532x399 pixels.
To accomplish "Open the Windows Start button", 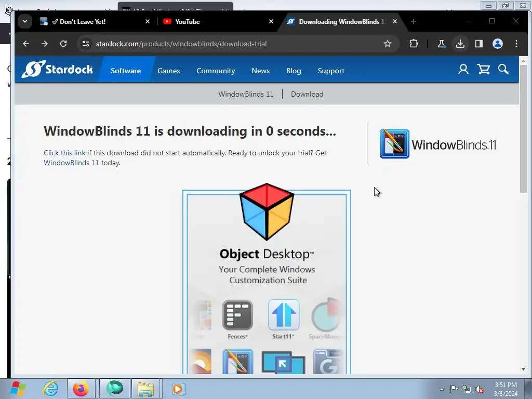I will coord(18,389).
